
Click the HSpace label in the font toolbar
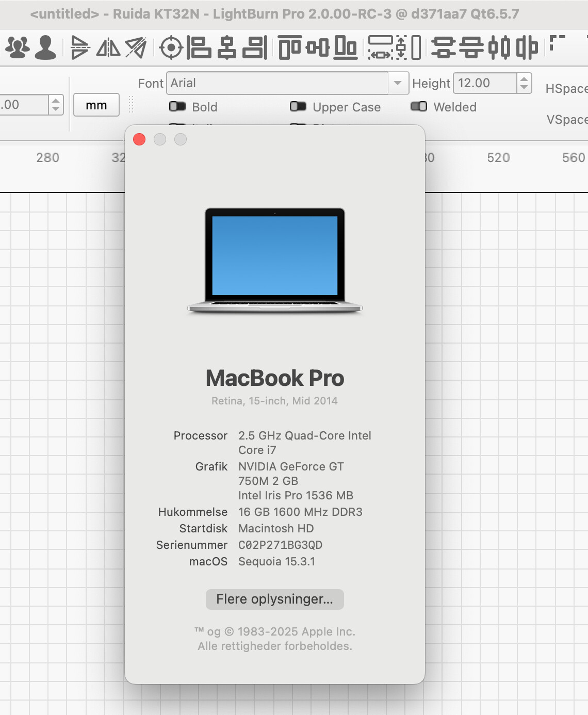click(566, 89)
